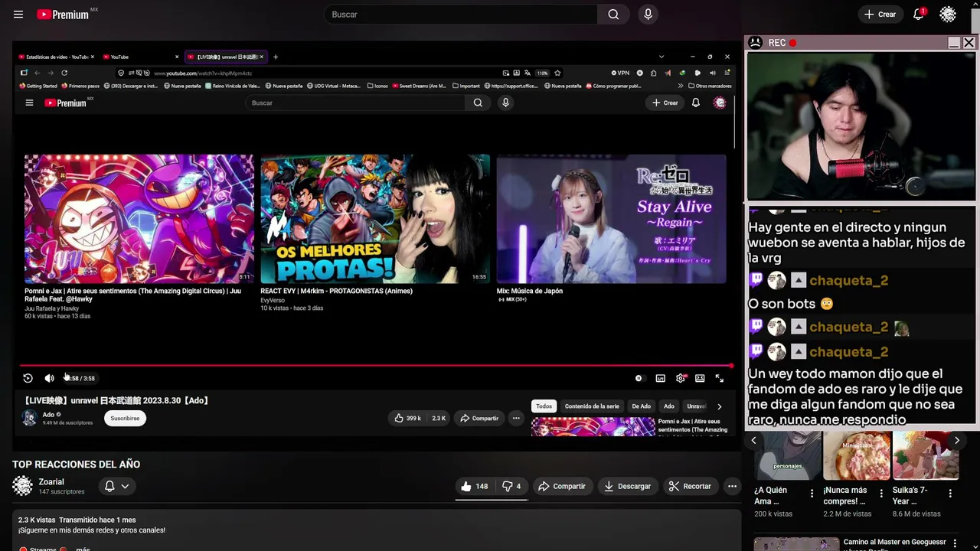Subscribe to Ado with Suscribirse button
980x551 pixels.
tap(125, 418)
